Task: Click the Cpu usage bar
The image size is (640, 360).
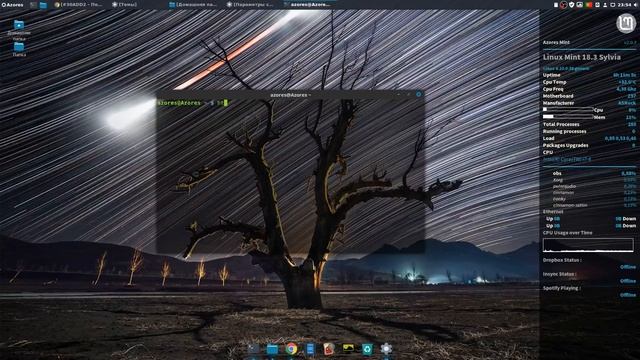Action: pyautogui.click(x=568, y=109)
